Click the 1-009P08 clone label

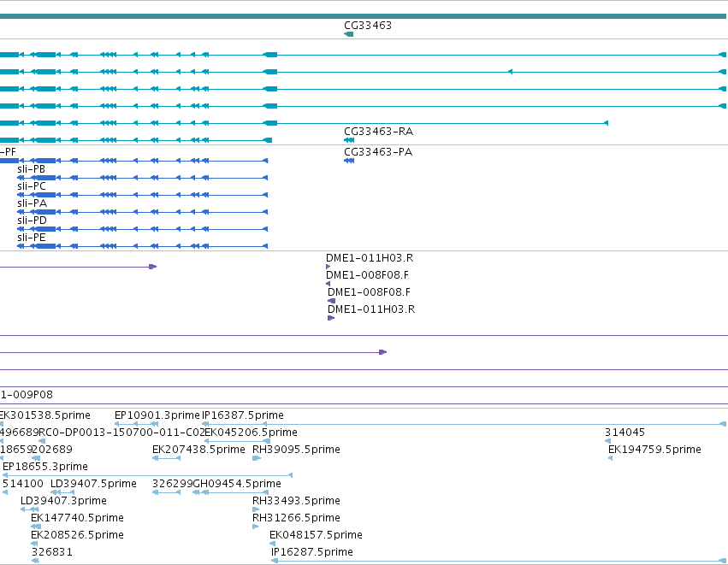pyautogui.click(x=27, y=395)
